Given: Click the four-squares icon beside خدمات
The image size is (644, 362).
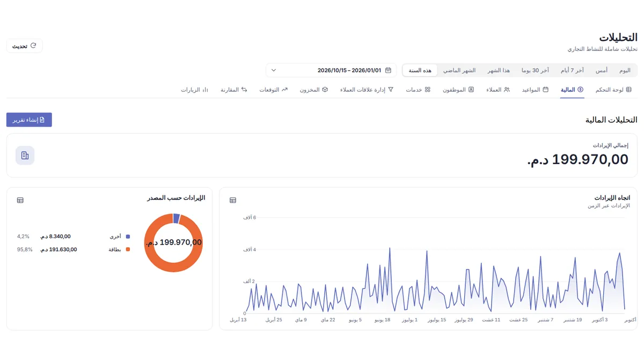Looking at the screenshot, I should [x=428, y=90].
